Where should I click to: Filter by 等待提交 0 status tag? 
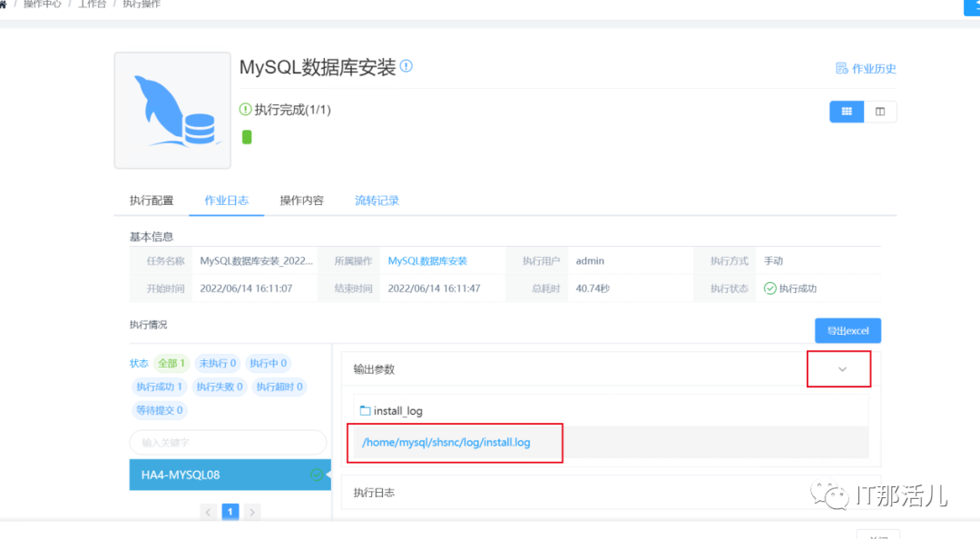pos(160,410)
